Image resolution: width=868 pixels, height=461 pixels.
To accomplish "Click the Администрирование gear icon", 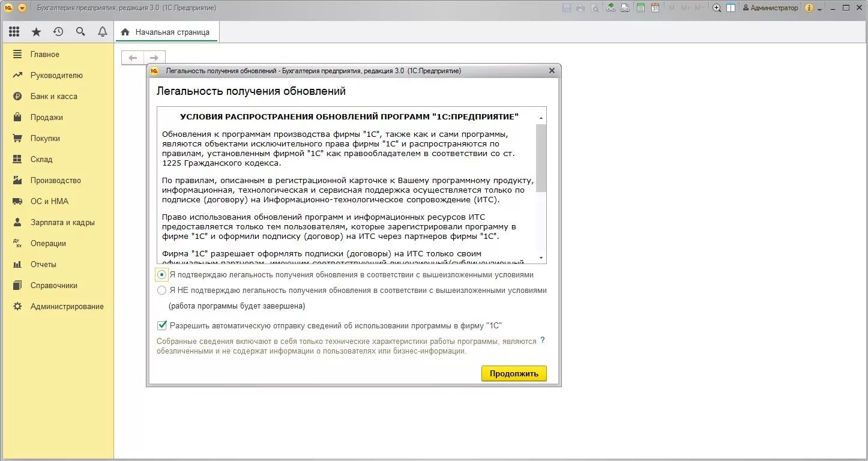I will (x=17, y=306).
